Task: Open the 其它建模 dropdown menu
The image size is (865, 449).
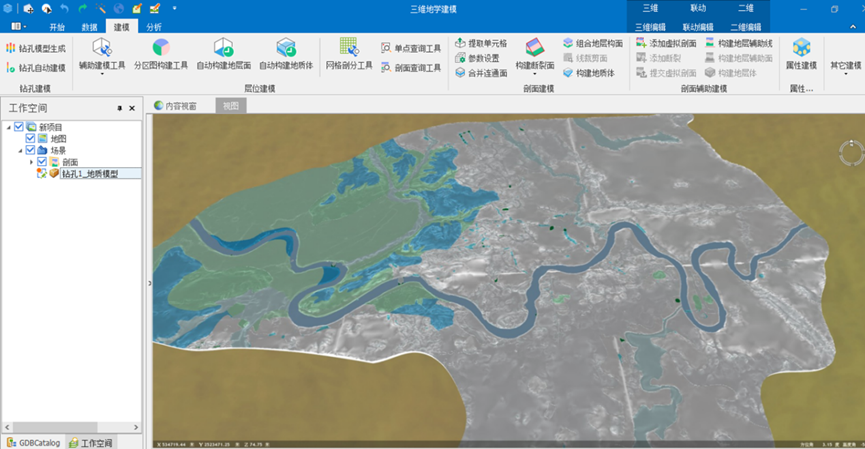Action: (845, 65)
